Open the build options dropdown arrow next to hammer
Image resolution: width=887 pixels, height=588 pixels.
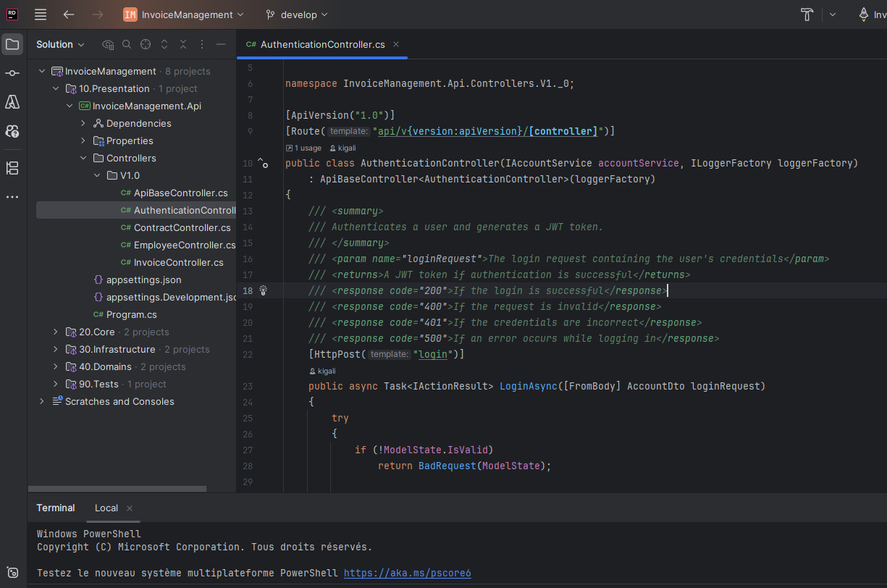(x=833, y=14)
